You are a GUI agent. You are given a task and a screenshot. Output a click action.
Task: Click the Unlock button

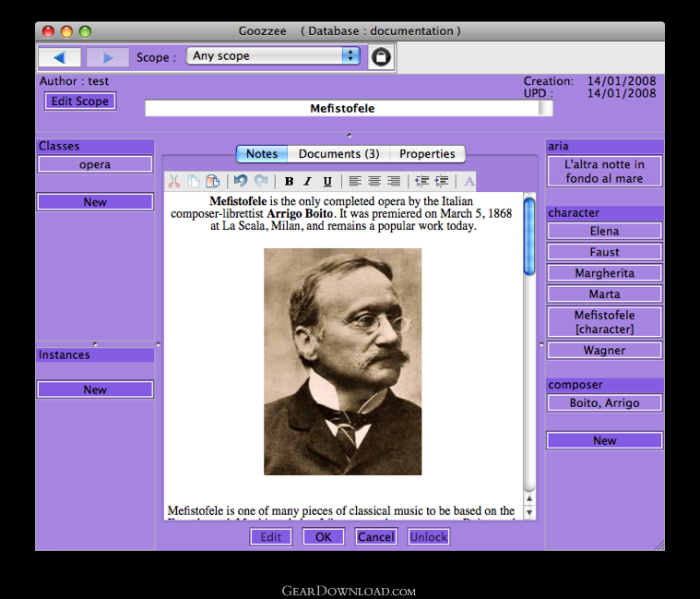pyautogui.click(x=429, y=537)
